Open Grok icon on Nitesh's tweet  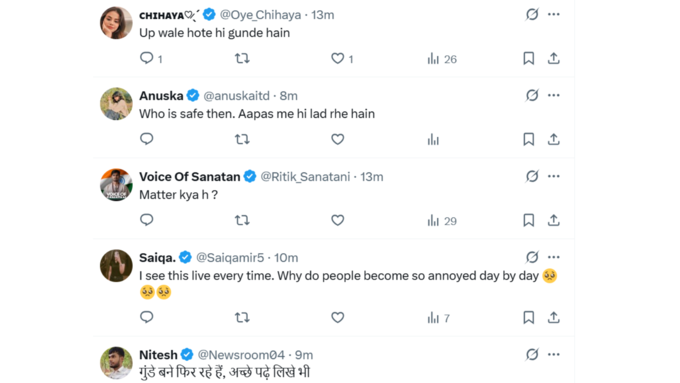pos(532,354)
